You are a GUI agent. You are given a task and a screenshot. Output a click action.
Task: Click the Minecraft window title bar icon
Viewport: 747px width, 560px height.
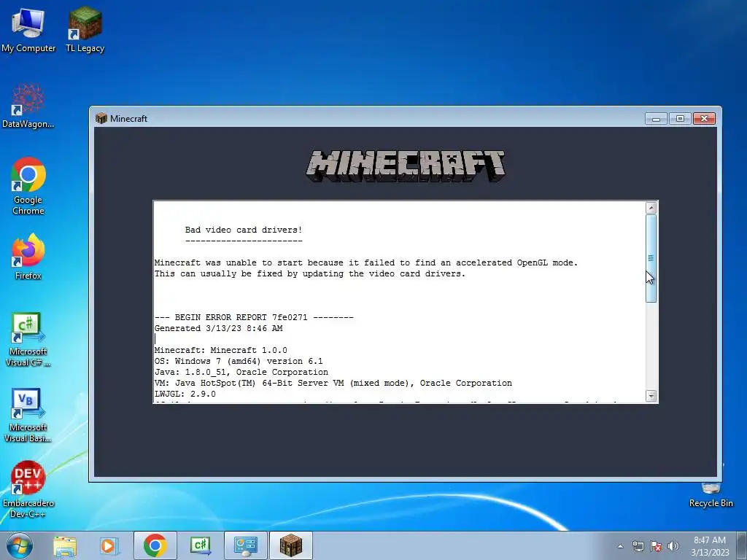point(101,118)
